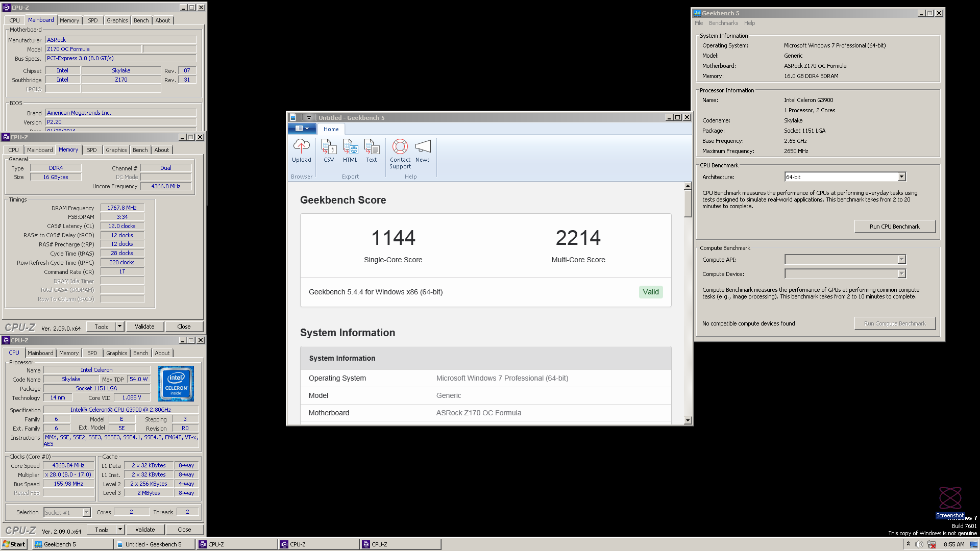This screenshot has width=980, height=551.
Task: Open Contact Support lifebuoy icon
Action: coord(400,147)
